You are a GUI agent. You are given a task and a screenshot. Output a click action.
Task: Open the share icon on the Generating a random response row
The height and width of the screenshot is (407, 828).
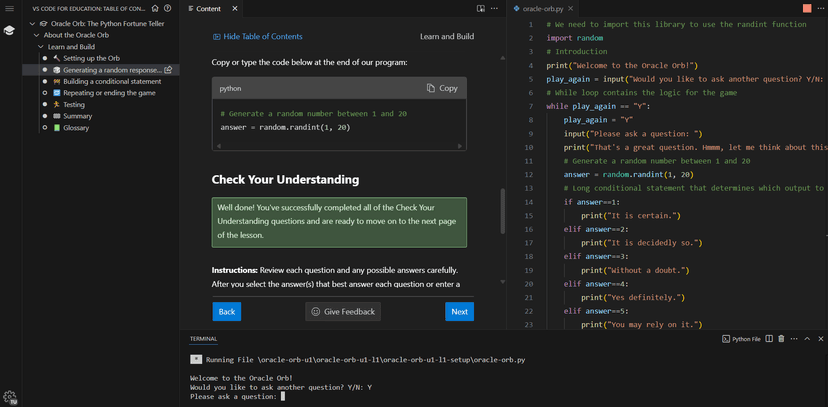[168, 70]
